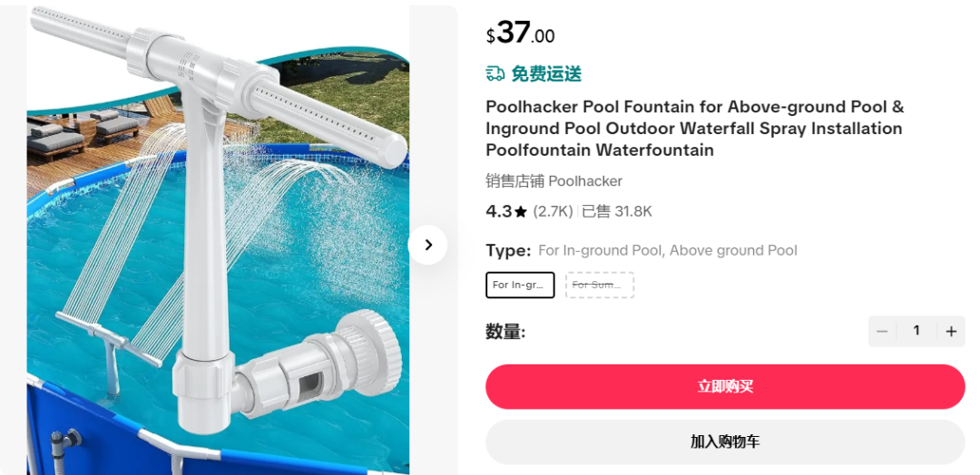Click the Type value "For In-ground Pool" text

[x=602, y=250]
